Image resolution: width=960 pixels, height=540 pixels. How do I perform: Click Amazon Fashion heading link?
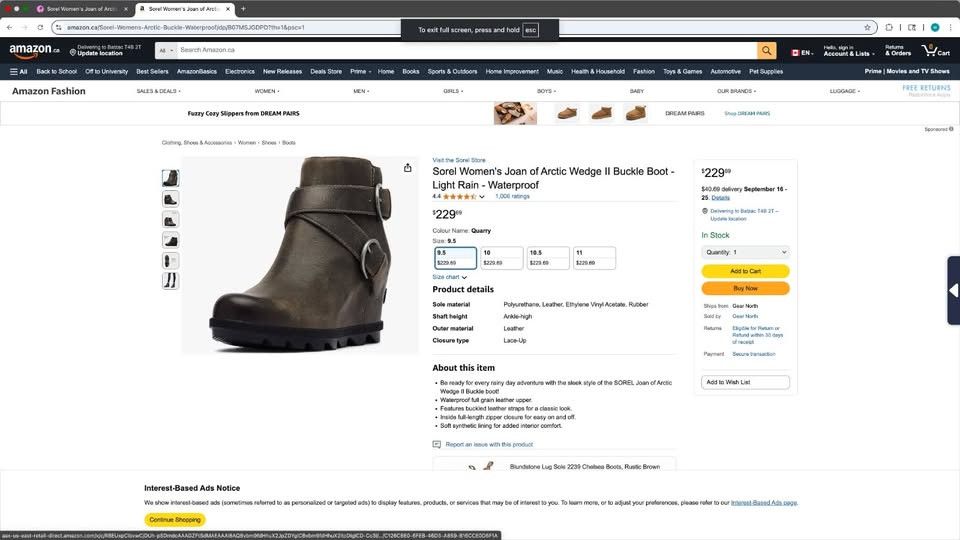click(x=49, y=91)
